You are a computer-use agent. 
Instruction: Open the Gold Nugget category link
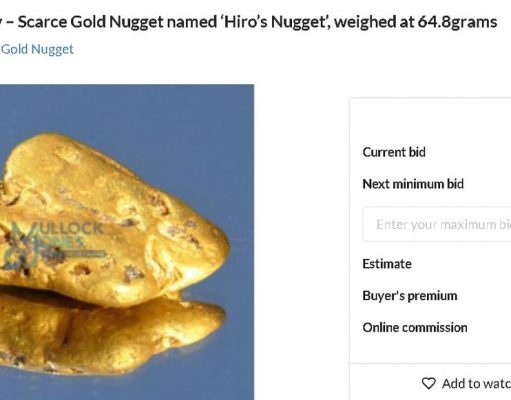click(37, 49)
